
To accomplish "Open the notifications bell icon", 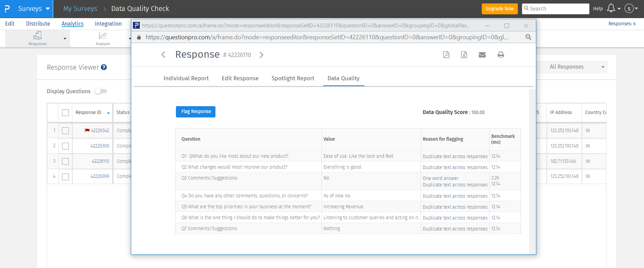I will [x=611, y=9].
